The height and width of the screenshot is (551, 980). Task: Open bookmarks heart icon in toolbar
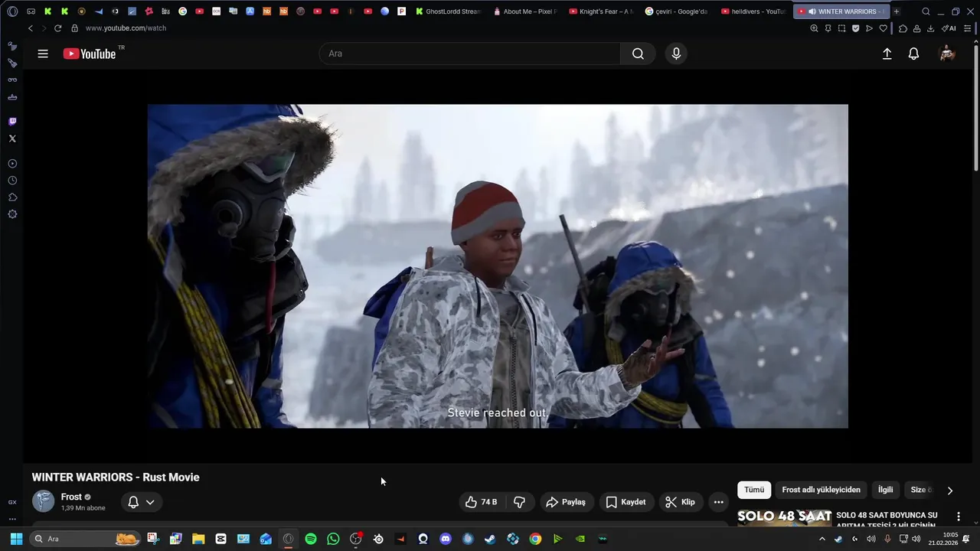883,28
